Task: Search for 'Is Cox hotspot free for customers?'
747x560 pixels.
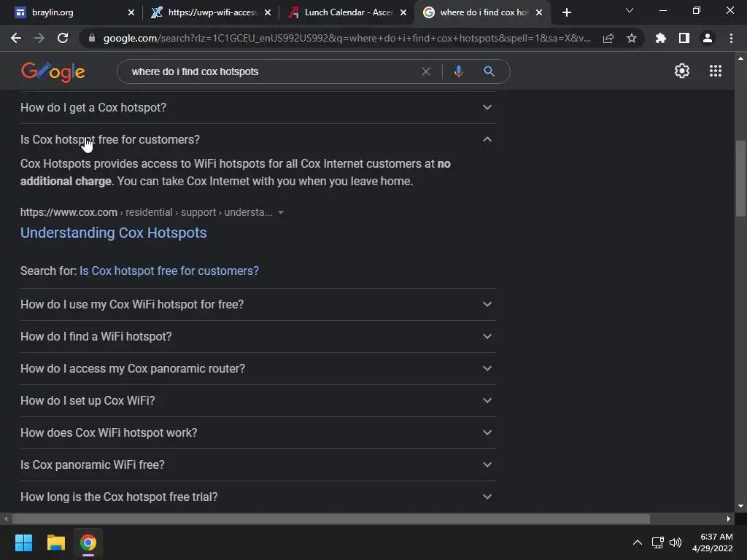Action: 169,271
